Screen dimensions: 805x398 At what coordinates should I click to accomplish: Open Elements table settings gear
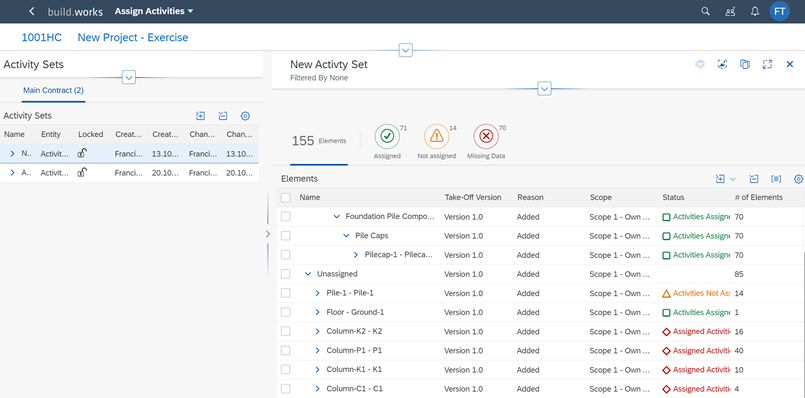click(x=798, y=179)
